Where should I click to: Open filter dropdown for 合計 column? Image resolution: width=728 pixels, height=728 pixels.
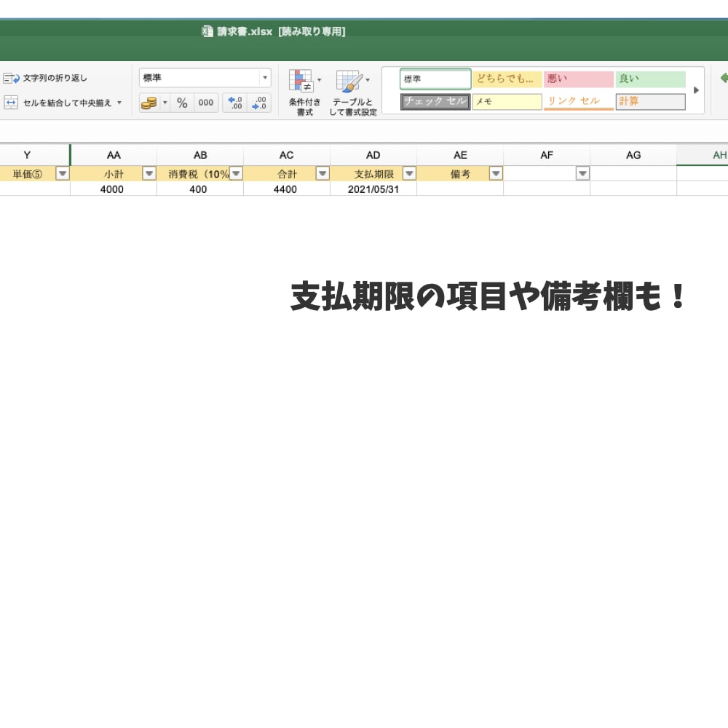[x=323, y=174]
